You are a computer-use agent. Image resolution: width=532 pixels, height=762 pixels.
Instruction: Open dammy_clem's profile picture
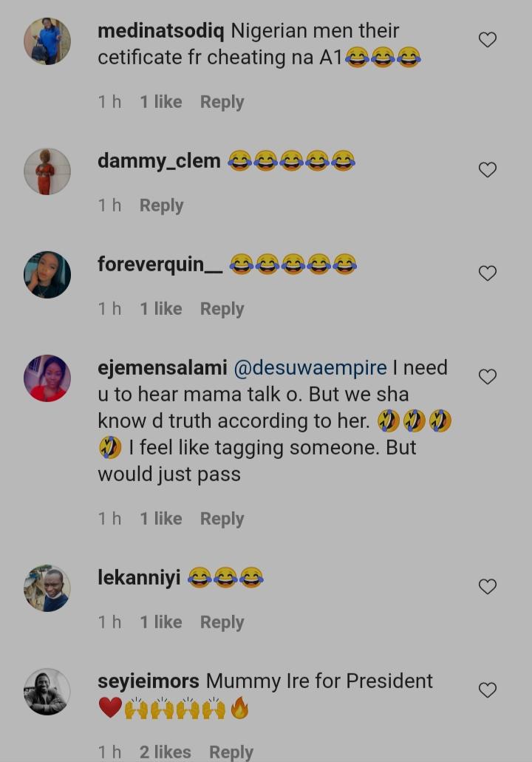click(x=47, y=171)
